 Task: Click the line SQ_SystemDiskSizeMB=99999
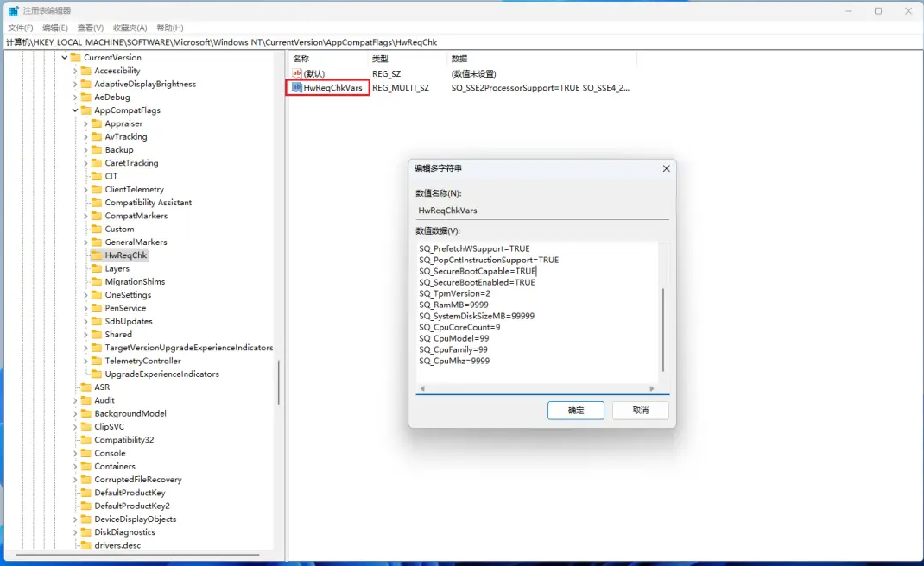[476, 317]
